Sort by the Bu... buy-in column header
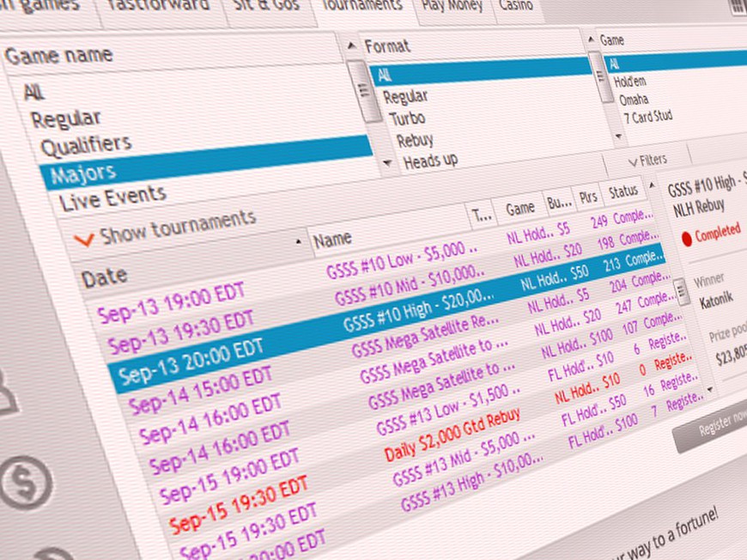 (x=559, y=203)
